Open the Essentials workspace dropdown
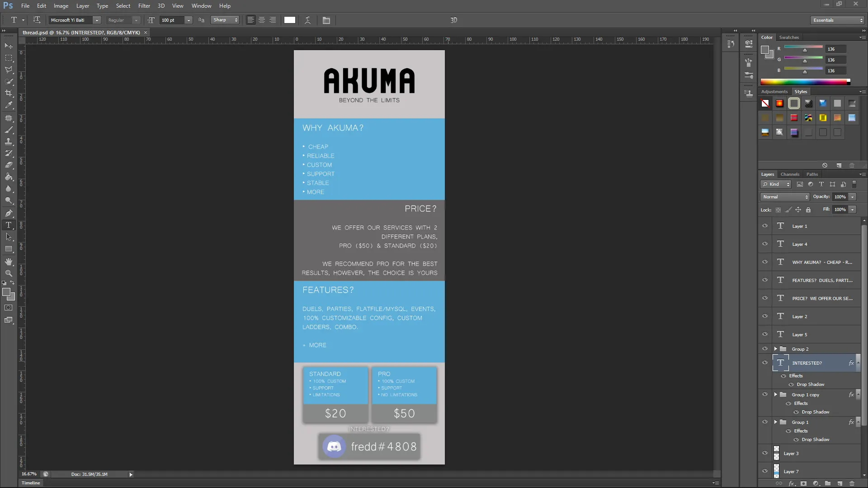Screen dimensions: 868x488 (x=837, y=20)
